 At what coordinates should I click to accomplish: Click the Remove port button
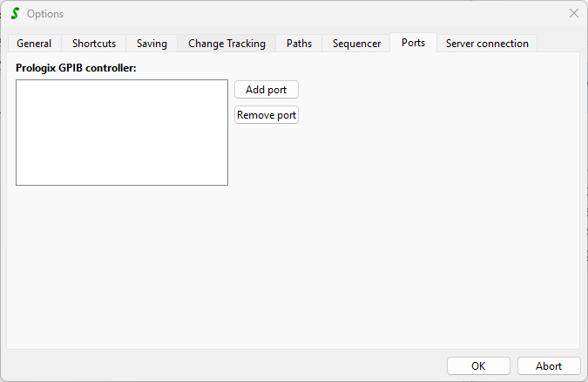pyautogui.click(x=267, y=115)
